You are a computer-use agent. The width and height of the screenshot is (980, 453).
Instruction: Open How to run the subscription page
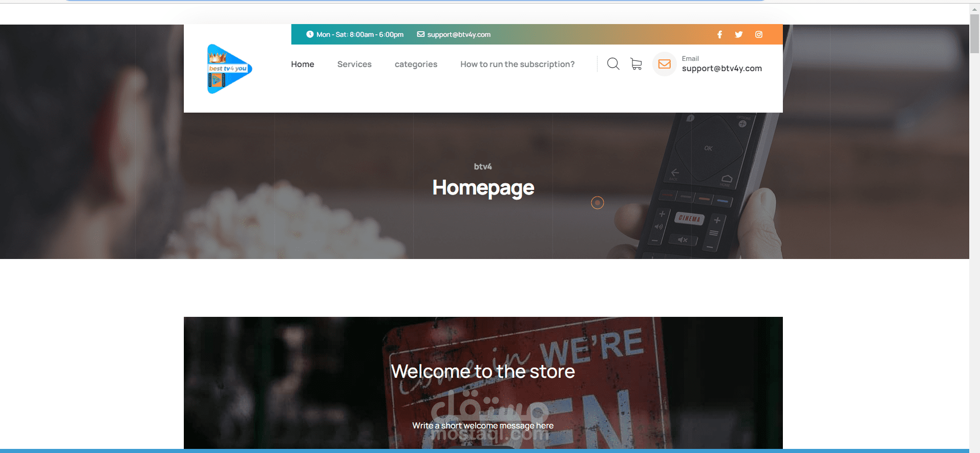(517, 64)
